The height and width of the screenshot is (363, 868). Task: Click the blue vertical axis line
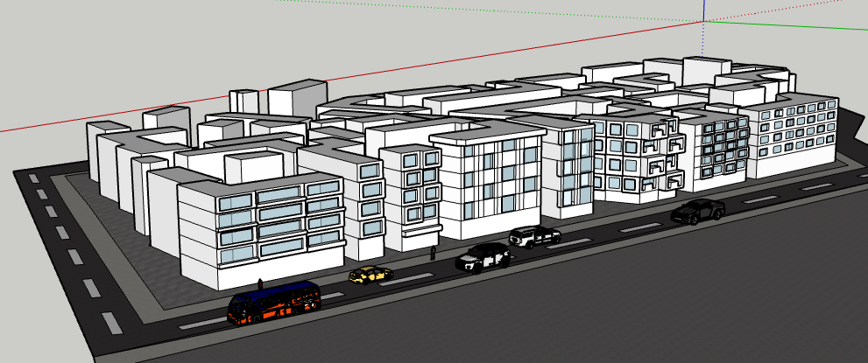pos(704,10)
